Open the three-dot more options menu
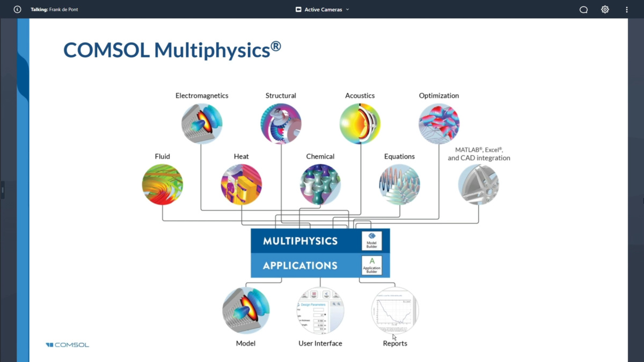This screenshot has height=362, width=644. 626,10
